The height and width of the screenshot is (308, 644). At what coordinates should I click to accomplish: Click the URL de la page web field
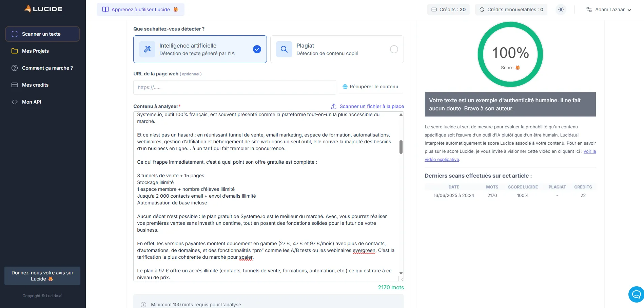(x=234, y=87)
